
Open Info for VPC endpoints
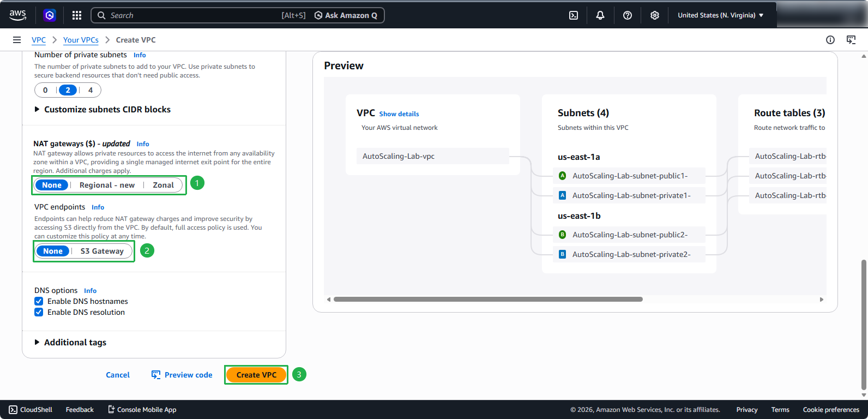(x=98, y=207)
